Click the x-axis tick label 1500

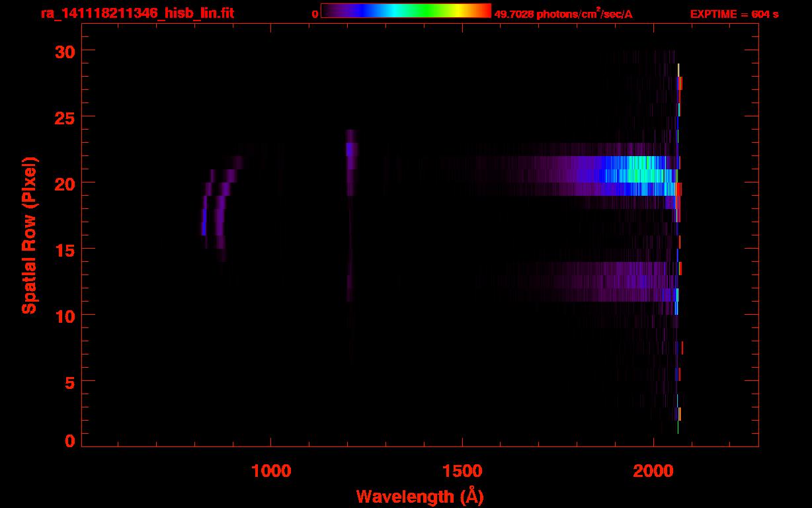tap(462, 471)
